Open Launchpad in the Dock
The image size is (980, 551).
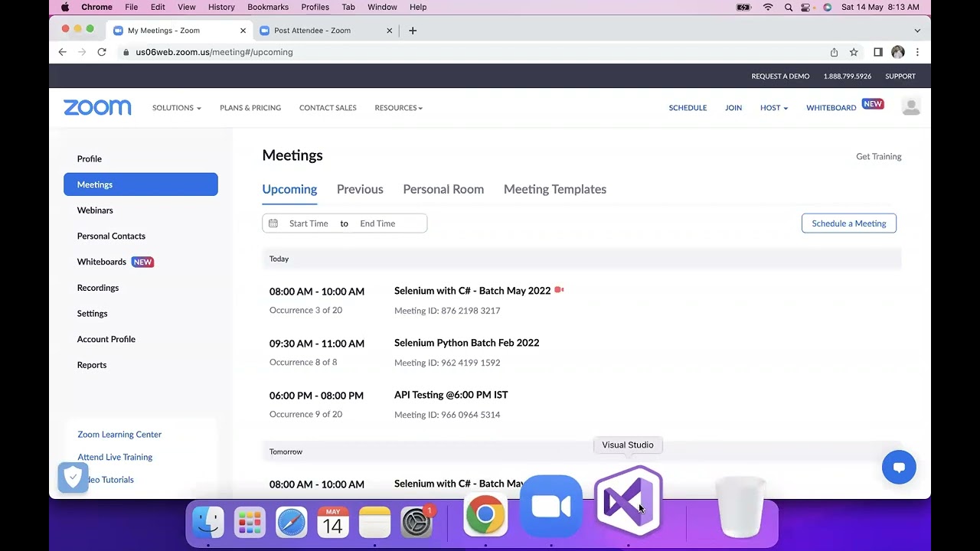click(250, 522)
